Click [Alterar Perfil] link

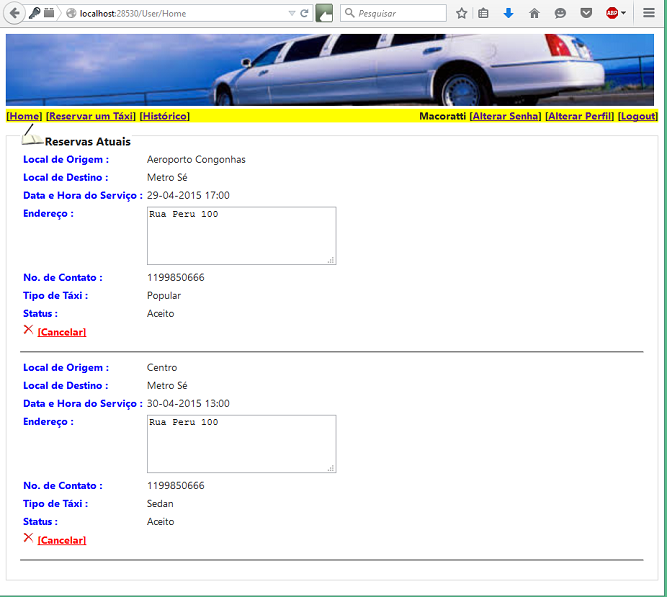(x=579, y=116)
